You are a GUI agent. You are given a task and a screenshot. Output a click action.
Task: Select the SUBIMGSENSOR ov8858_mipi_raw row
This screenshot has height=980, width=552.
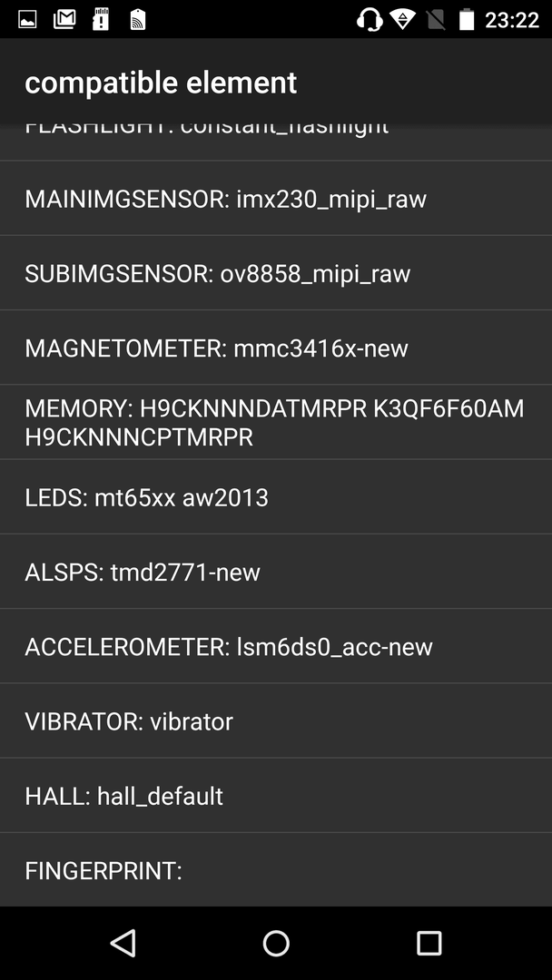(276, 272)
